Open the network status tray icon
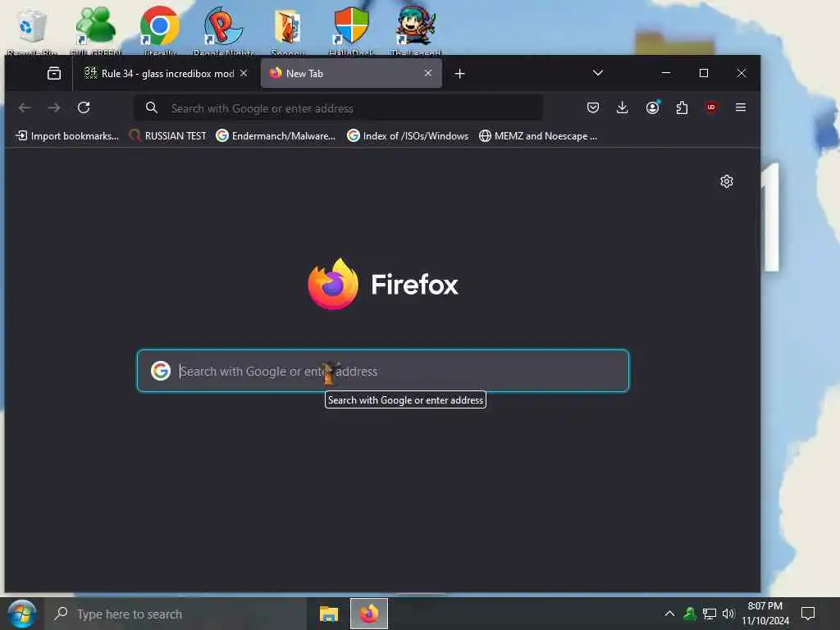The width and height of the screenshot is (840, 630). pyautogui.click(x=710, y=614)
